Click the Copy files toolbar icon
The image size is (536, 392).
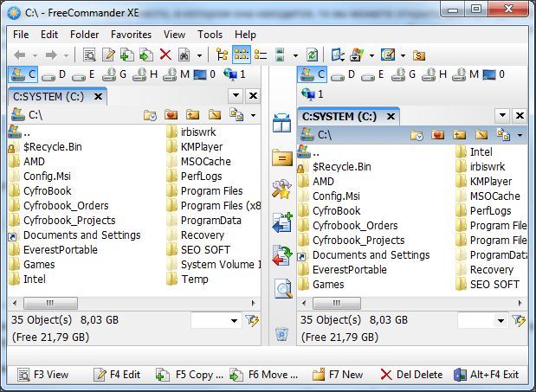coord(127,55)
